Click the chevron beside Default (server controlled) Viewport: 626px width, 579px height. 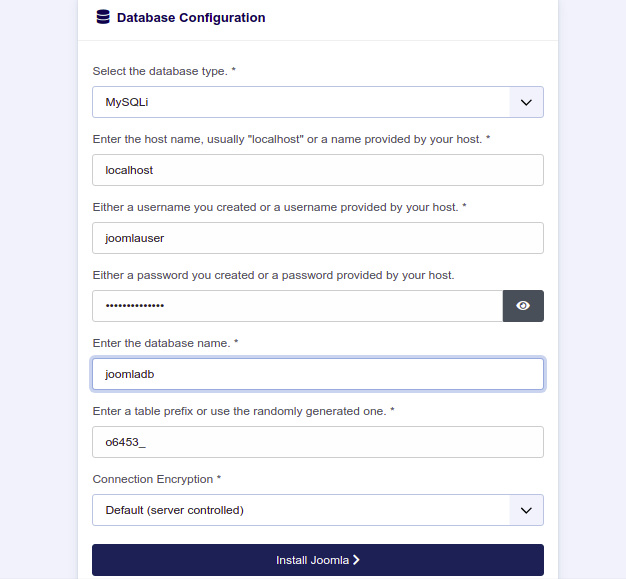(526, 510)
